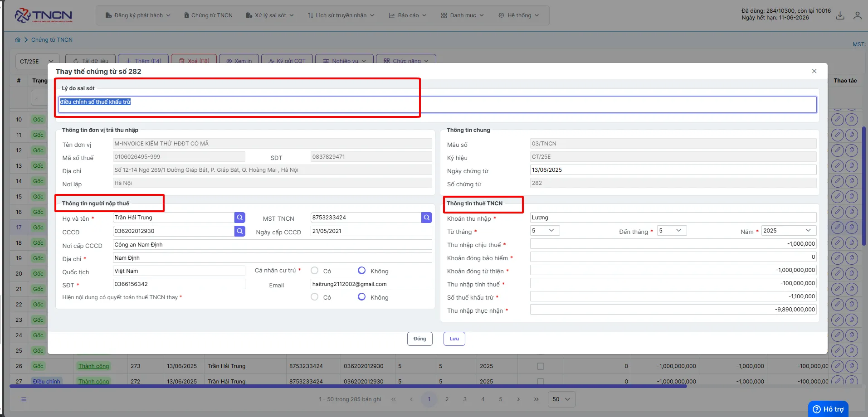Click search icon beside MST TNCN field
868x417 pixels.
pyautogui.click(x=427, y=218)
